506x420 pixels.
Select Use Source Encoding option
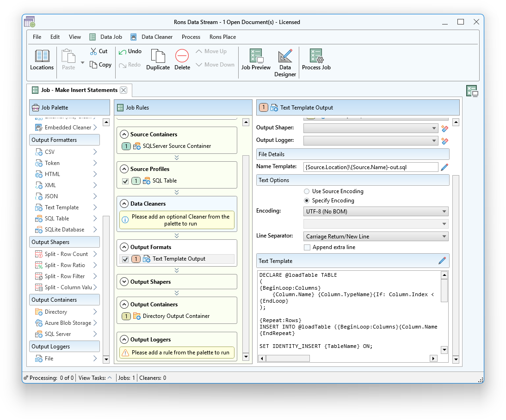[x=307, y=191]
